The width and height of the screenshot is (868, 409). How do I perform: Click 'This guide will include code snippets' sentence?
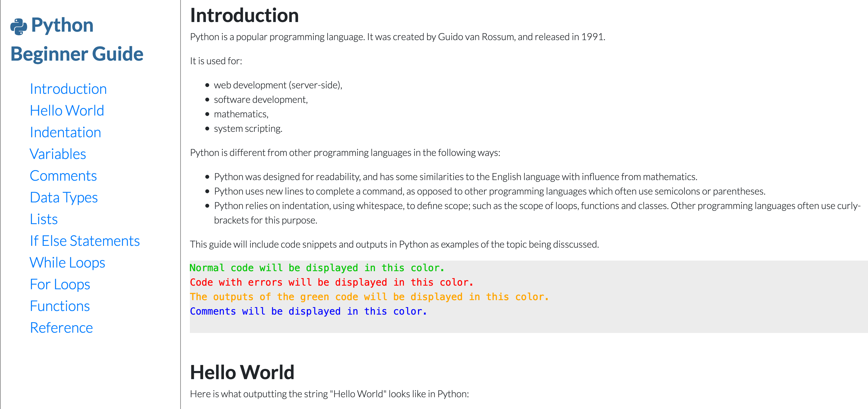pyautogui.click(x=394, y=244)
